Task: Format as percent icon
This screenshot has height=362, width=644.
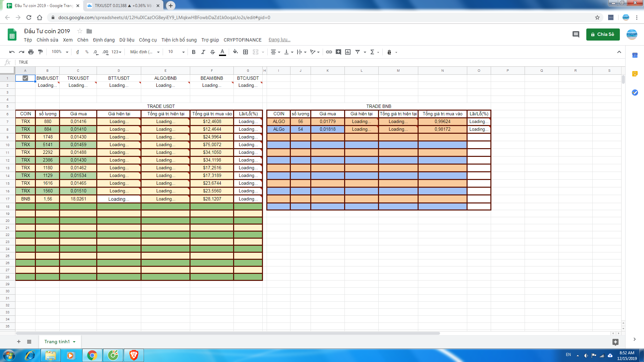Action: click(87, 52)
